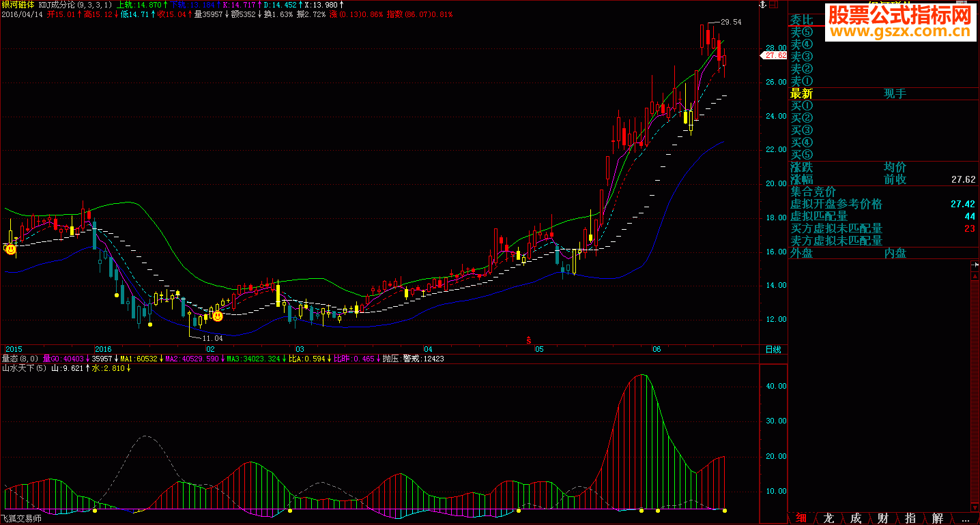
Task: Click the down arrow of the right panel scrollbar
Action: click(974, 508)
